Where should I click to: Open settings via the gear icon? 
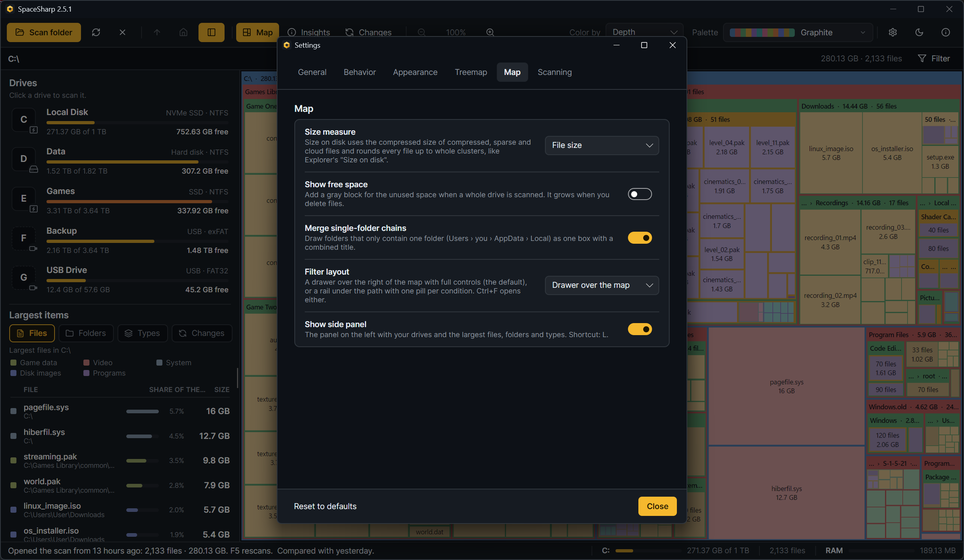pyautogui.click(x=893, y=32)
